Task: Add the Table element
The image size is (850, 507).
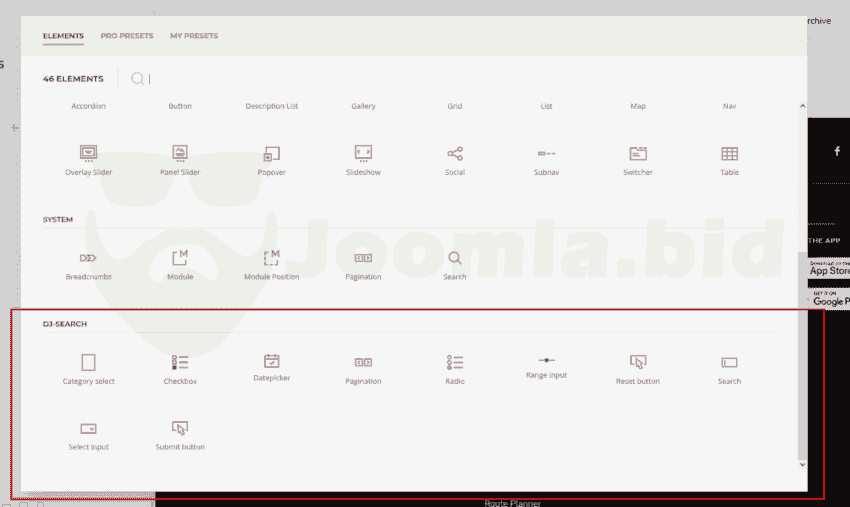Action: pyautogui.click(x=729, y=155)
